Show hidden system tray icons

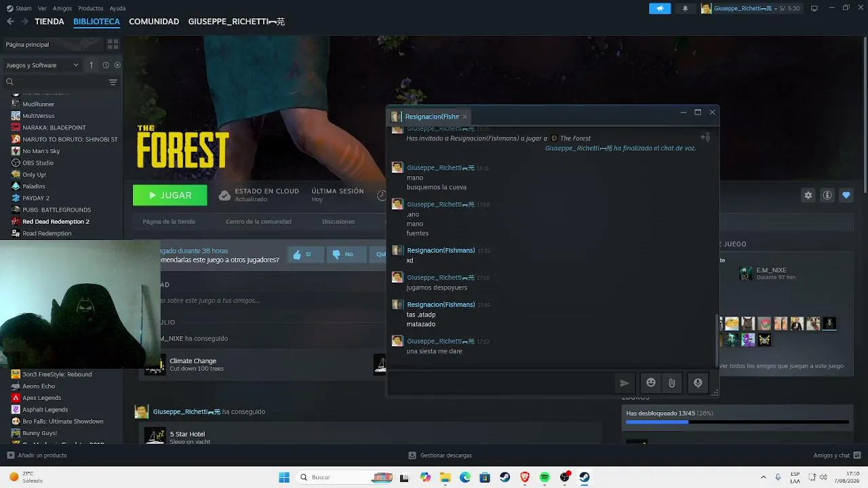pos(764,477)
